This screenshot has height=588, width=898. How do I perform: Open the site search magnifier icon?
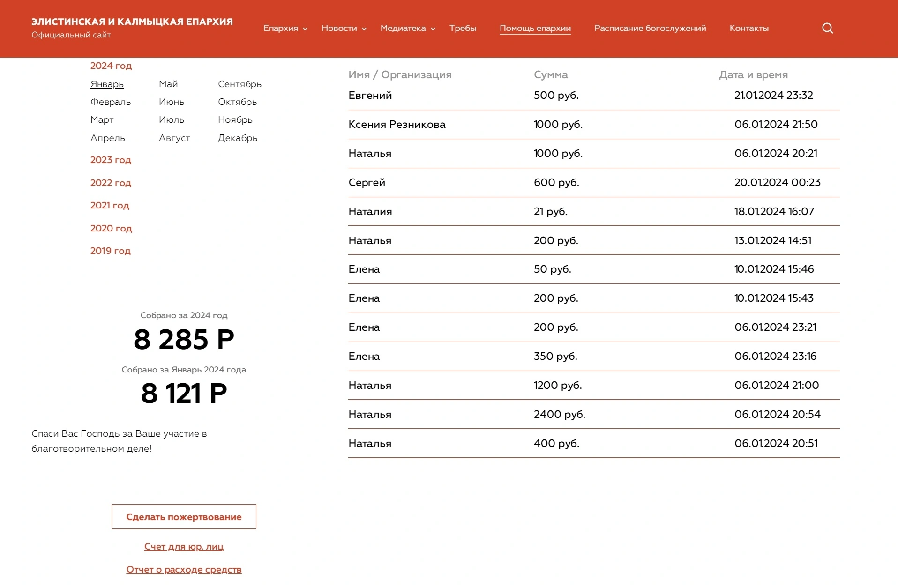(x=827, y=28)
